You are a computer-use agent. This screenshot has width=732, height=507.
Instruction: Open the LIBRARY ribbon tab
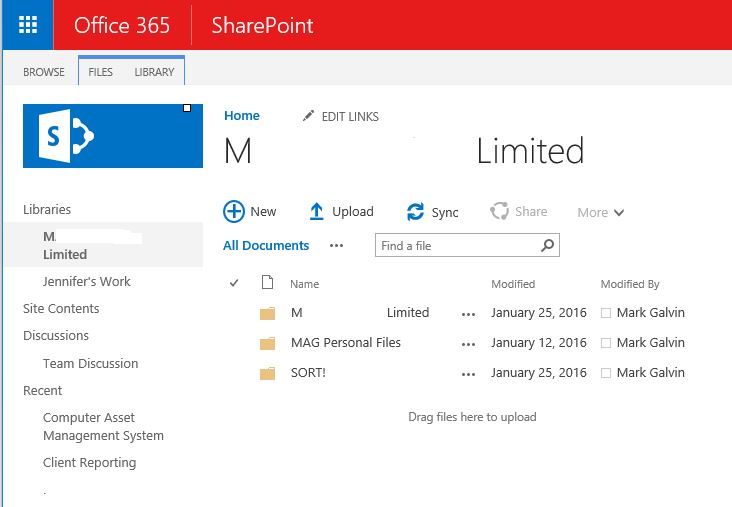154,72
